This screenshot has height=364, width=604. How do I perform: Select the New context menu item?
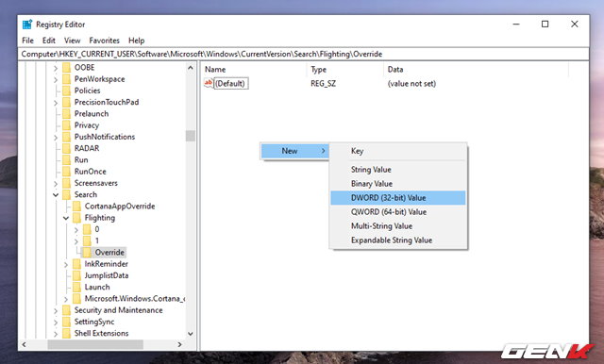(x=294, y=151)
